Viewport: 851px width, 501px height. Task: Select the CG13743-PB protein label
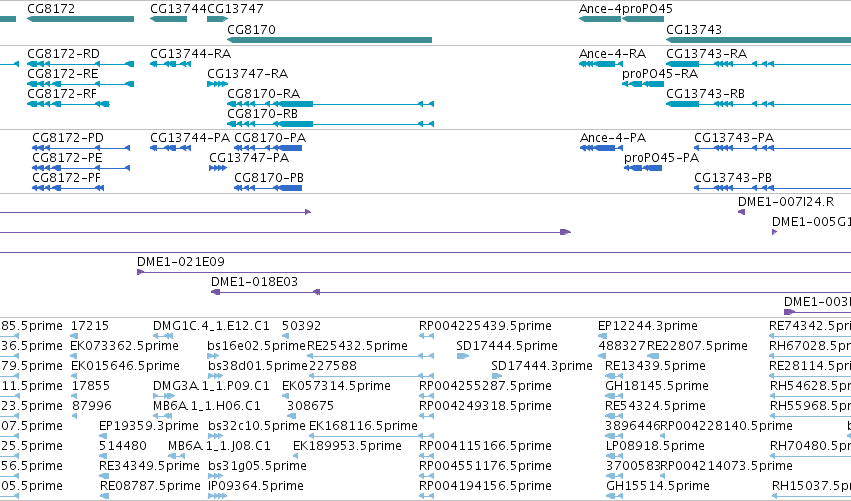(733, 178)
